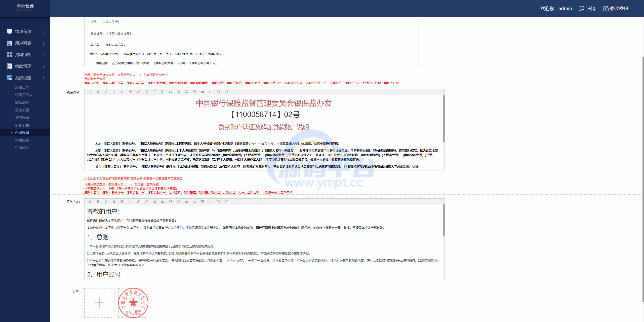Open 短信日志 submenu item
The image size is (644, 322).
[22, 87]
